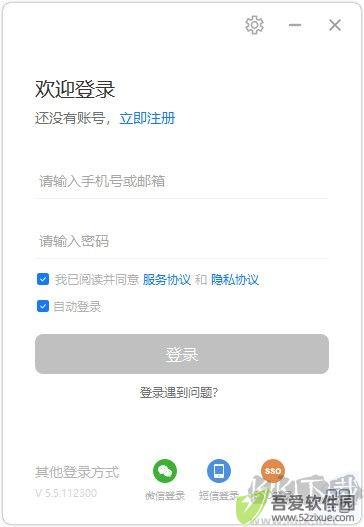Click the 微信登录 text label

coord(165,495)
